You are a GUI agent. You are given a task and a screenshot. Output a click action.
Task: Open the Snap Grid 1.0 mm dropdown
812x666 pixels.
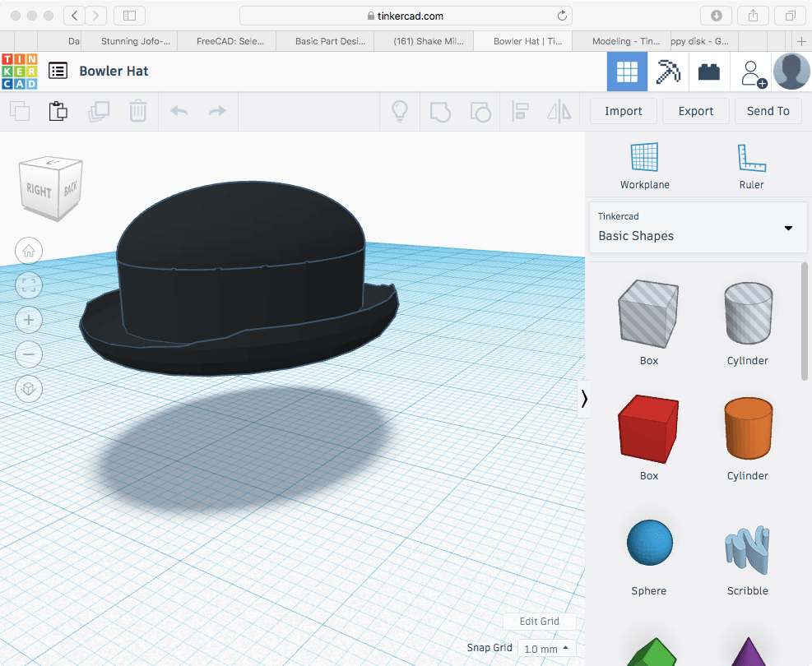click(546, 649)
